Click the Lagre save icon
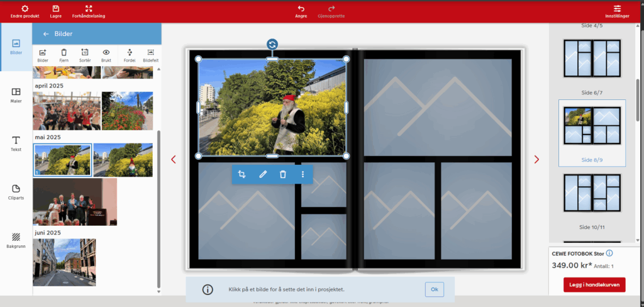 pyautogui.click(x=55, y=11)
